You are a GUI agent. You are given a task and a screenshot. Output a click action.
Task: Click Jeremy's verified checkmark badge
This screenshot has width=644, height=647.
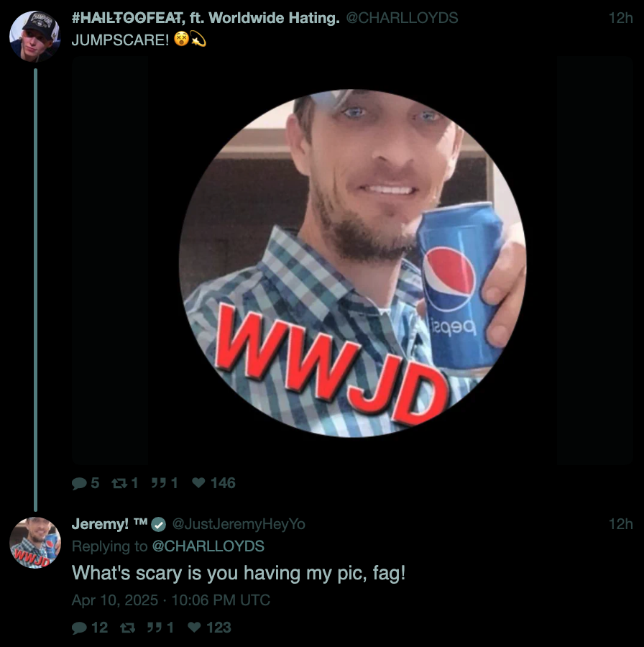click(158, 525)
